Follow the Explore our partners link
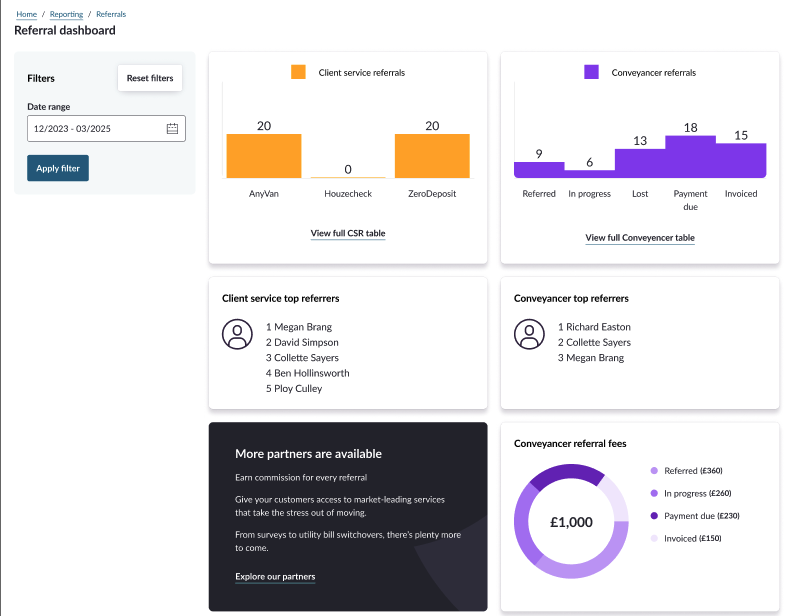 click(x=275, y=577)
